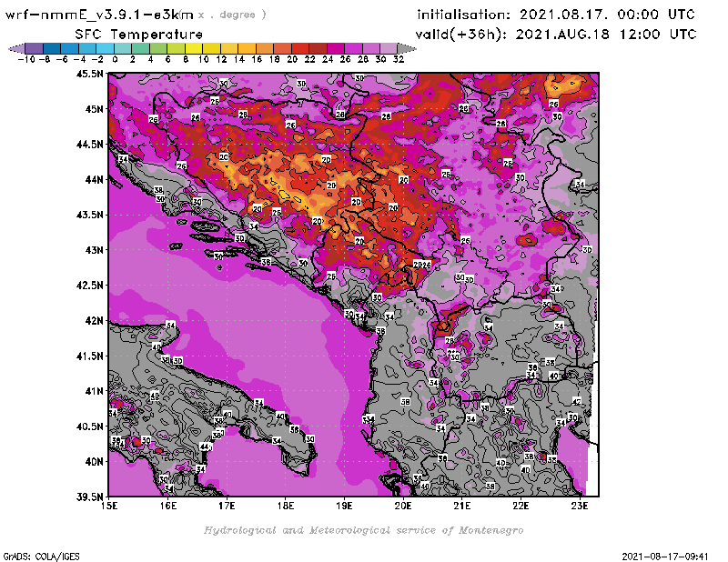
Task: Click the '32' legend tick label
Action: coord(399,59)
